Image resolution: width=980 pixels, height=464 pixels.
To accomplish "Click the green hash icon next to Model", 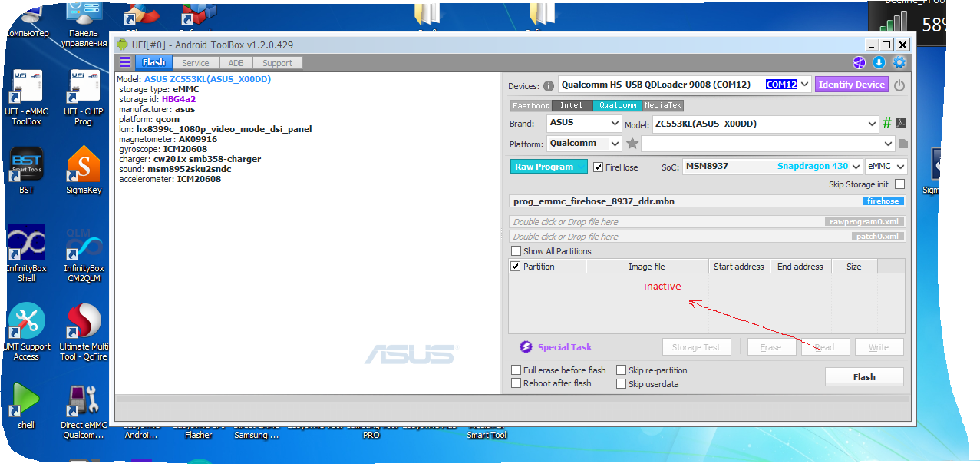I will click(887, 123).
